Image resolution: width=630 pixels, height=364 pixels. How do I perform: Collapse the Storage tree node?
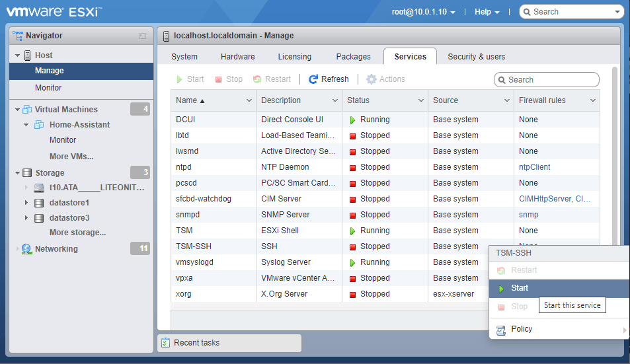(17, 173)
